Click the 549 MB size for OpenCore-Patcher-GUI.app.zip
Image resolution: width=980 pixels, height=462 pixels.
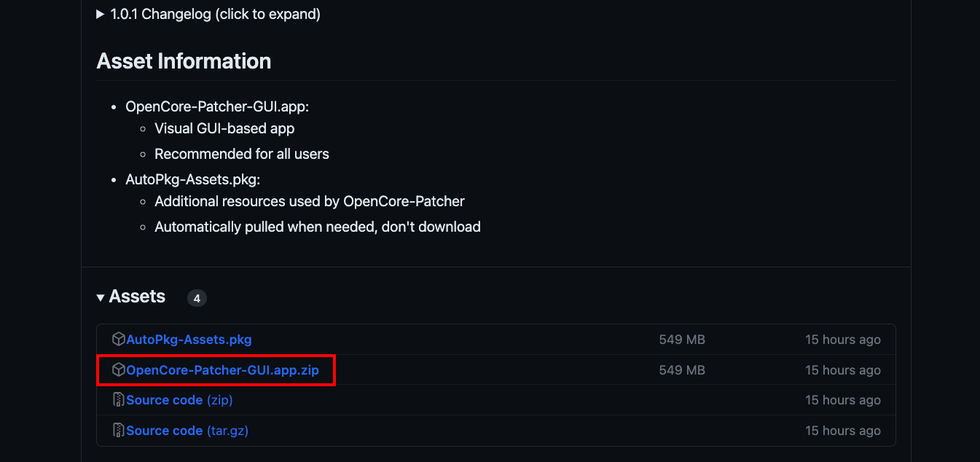[x=681, y=370]
